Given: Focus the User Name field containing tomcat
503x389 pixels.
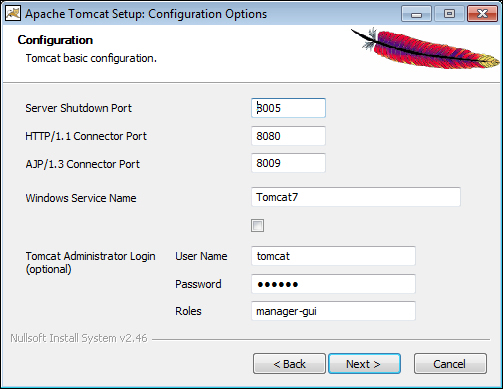Looking at the screenshot, I should click(x=333, y=256).
